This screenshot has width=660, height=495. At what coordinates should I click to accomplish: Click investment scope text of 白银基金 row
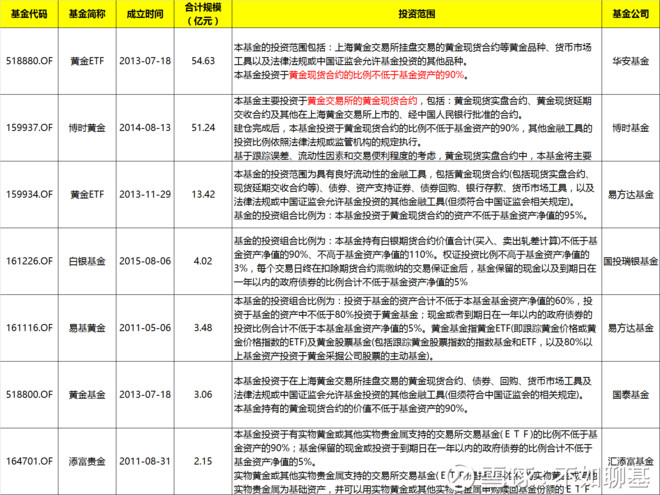(x=415, y=261)
